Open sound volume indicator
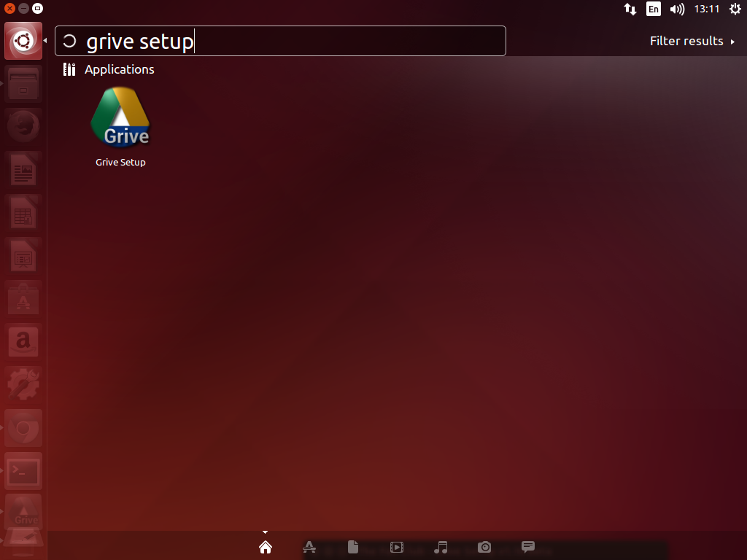 pyautogui.click(x=677, y=9)
